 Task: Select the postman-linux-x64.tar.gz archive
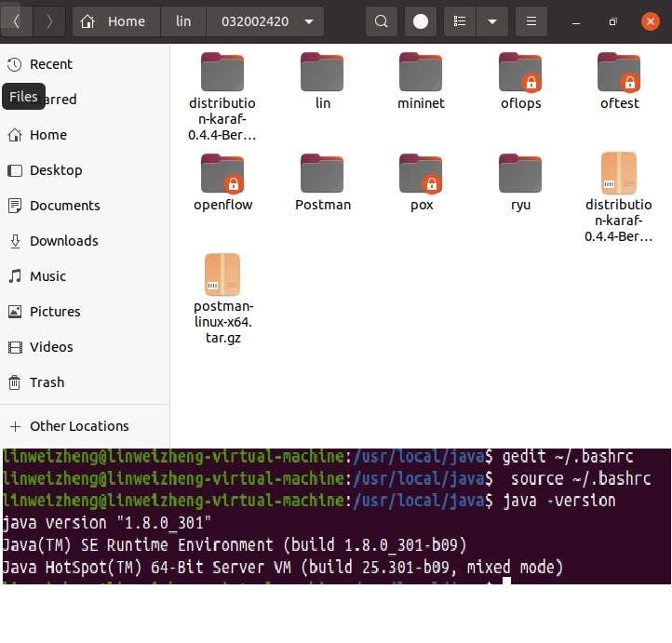222,275
